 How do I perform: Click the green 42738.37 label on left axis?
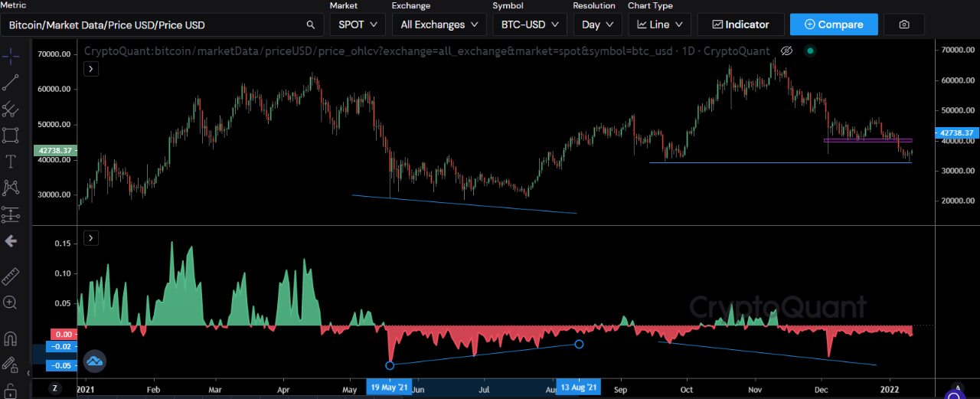pos(54,151)
